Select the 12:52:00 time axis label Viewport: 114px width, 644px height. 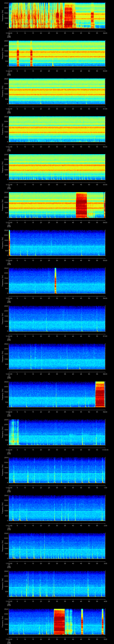tap(9, 184)
